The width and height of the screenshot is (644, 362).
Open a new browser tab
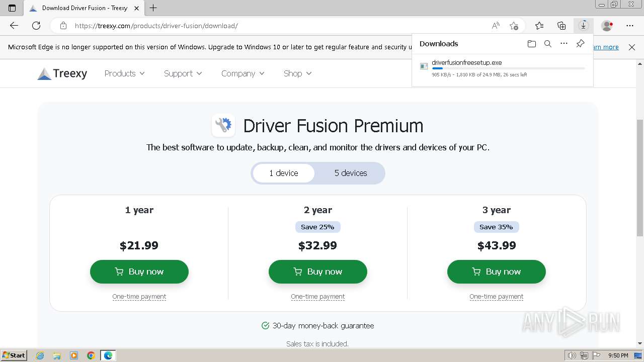[x=153, y=8]
